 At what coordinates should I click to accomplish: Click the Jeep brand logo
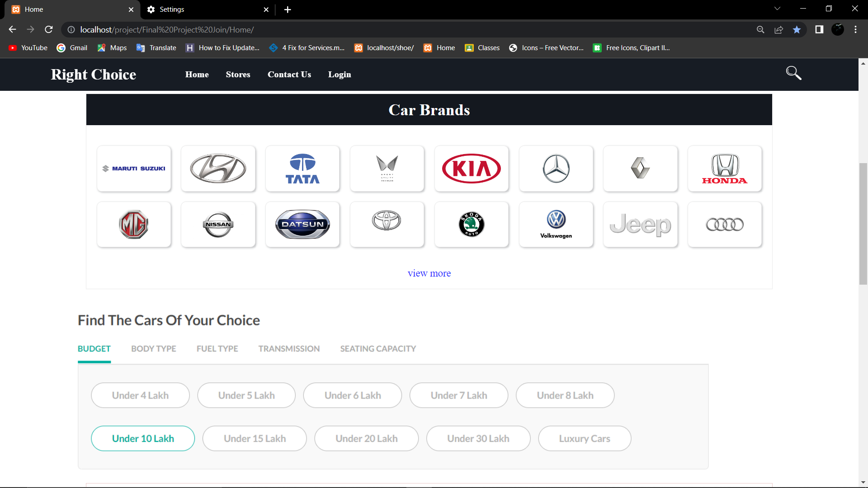[641, 224]
